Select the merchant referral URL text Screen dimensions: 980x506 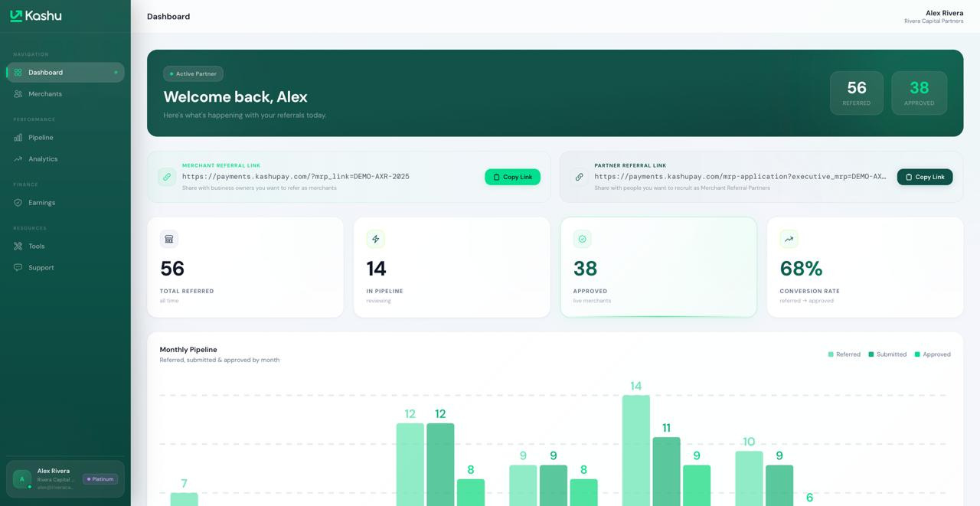click(296, 177)
